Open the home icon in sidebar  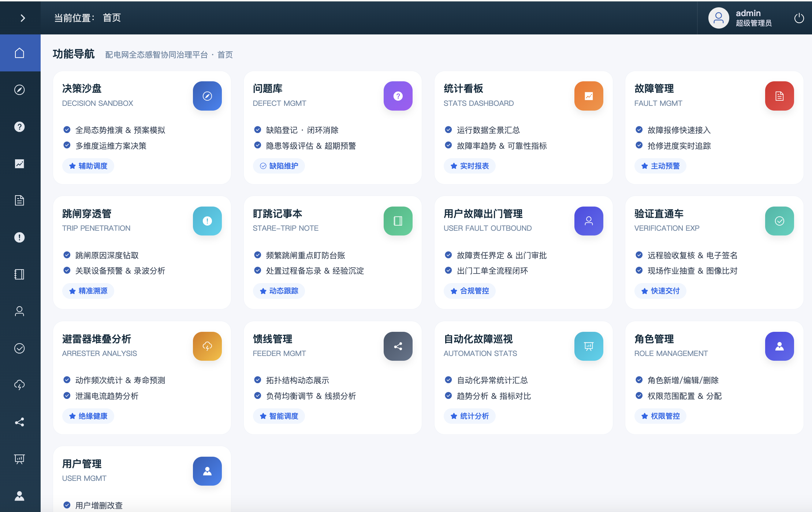tap(19, 53)
